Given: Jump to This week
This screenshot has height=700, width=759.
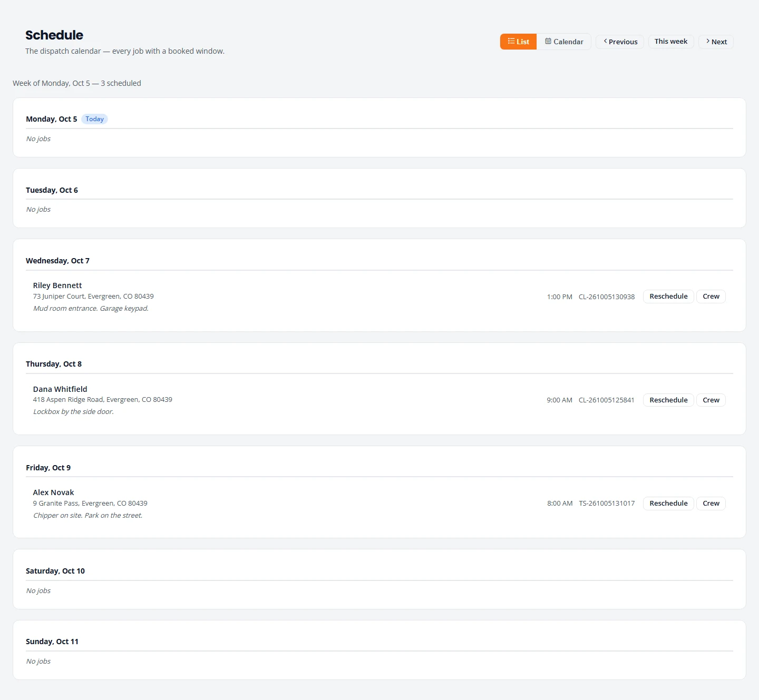Looking at the screenshot, I should (671, 42).
